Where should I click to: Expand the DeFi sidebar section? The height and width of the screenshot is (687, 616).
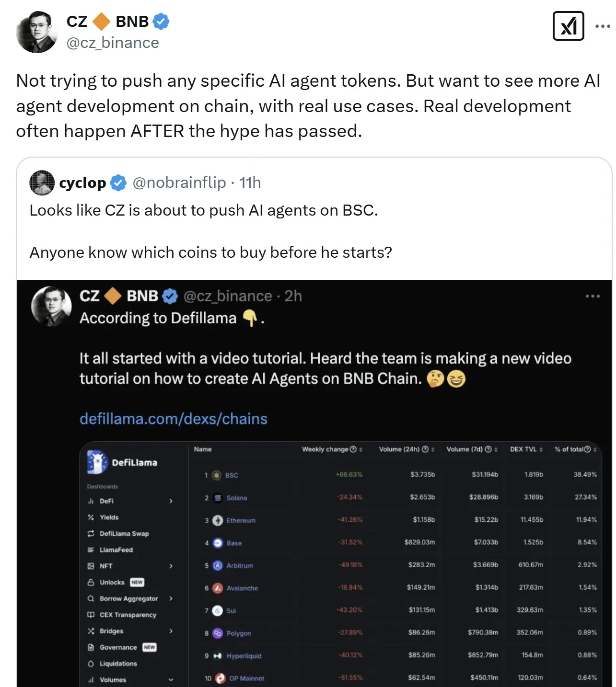click(x=171, y=501)
